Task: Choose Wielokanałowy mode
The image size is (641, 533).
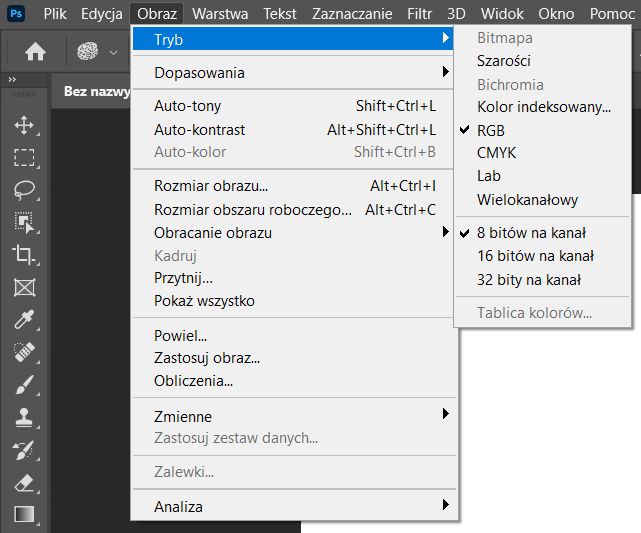Action: (x=543, y=200)
